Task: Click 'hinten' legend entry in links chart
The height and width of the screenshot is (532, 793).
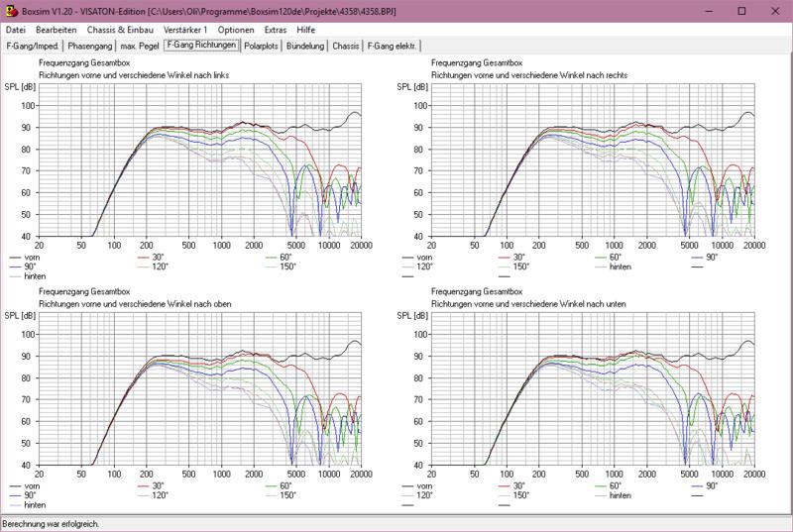Action: click(x=28, y=275)
